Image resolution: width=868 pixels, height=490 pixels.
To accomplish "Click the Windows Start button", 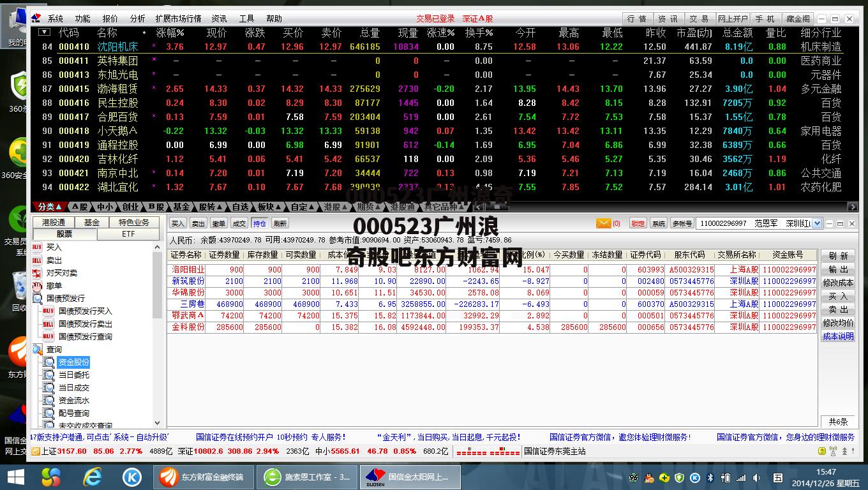I will [15, 477].
